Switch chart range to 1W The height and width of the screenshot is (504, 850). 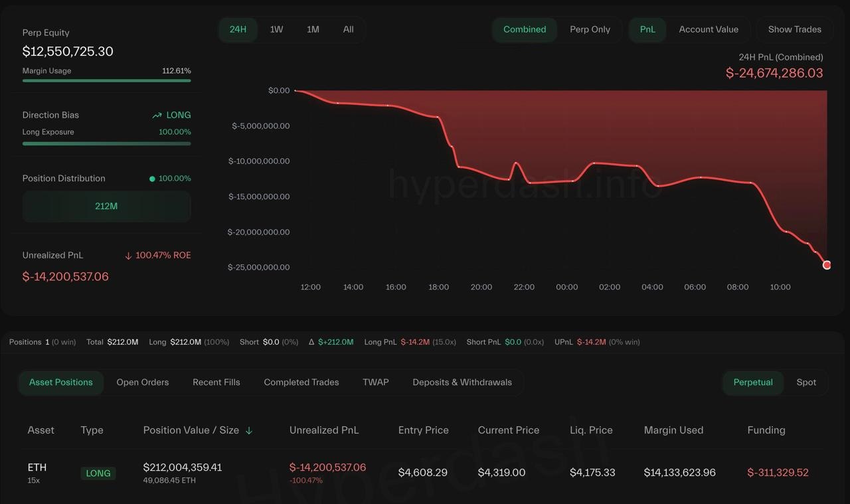coord(276,29)
